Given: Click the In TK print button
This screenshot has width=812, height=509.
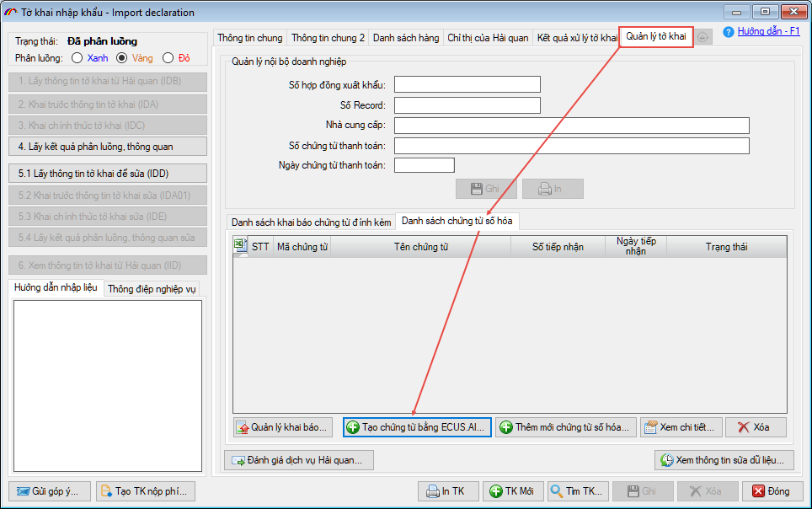Looking at the screenshot, I should point(448,491).
